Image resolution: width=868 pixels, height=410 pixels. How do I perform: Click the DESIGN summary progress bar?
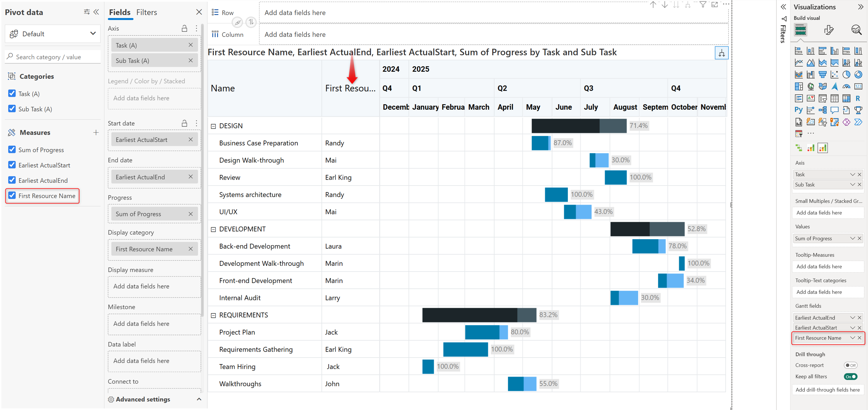coord(579,126)
